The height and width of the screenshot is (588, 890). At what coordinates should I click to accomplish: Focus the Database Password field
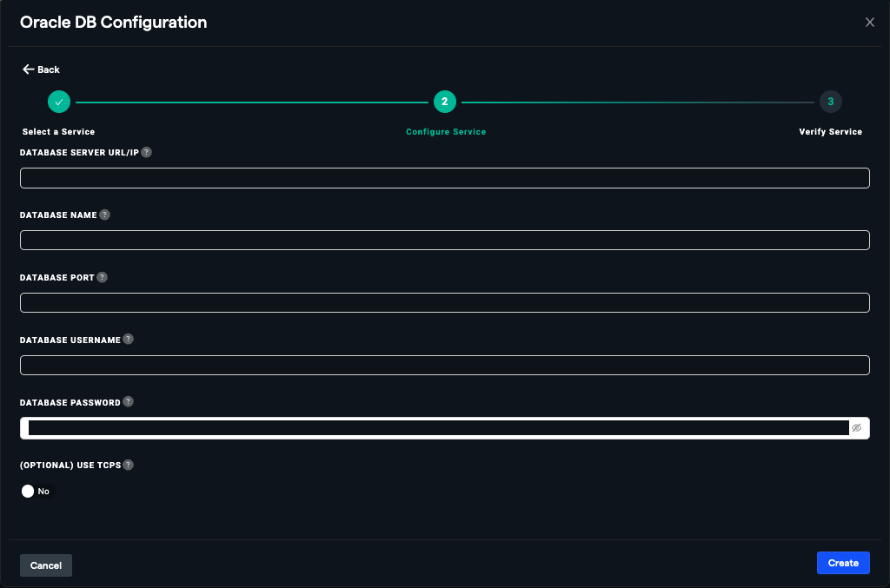point(435,428)
